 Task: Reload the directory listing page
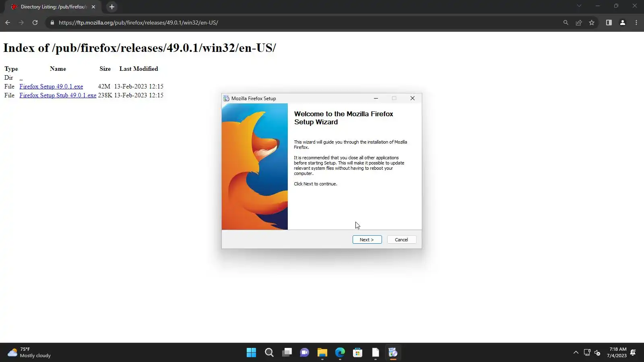pyautogui.click(x=35, y=23)
